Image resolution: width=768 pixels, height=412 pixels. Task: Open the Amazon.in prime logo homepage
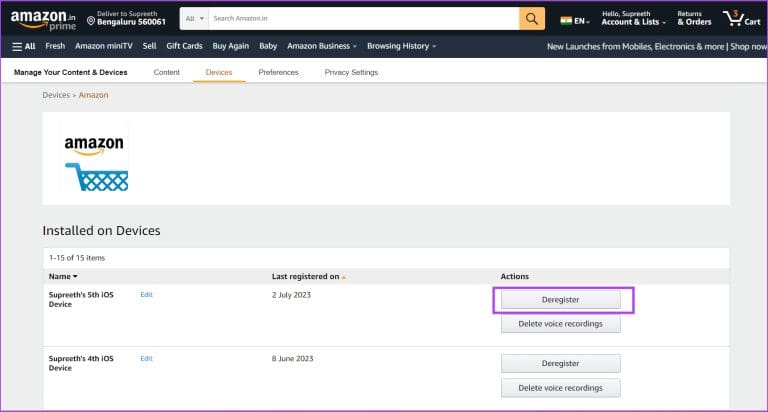point(43,20)
